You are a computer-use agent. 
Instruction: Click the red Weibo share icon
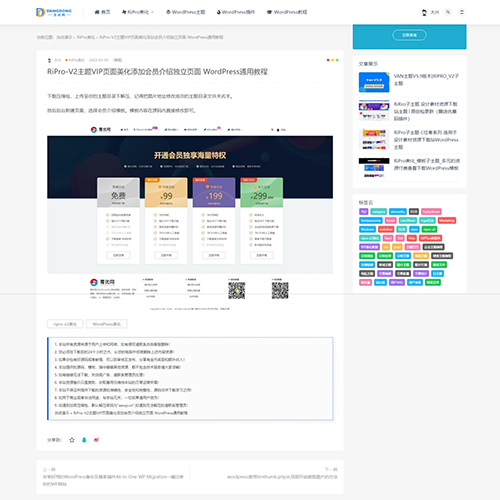pyautogui.click(x=96, y=440)
